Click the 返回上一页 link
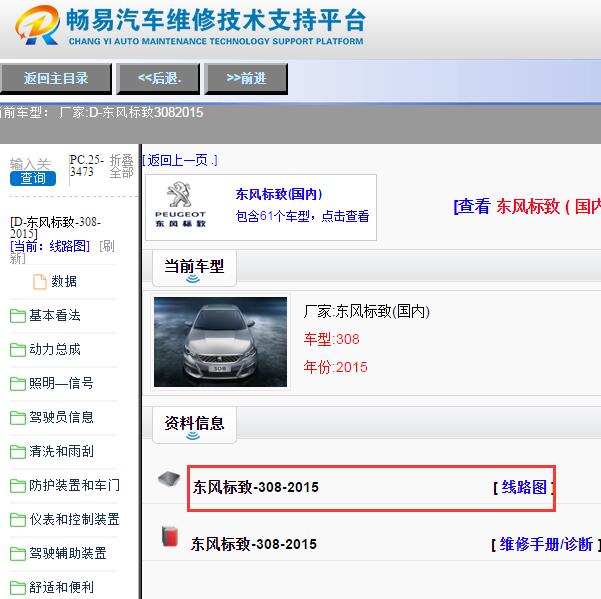Viewport: 601px width, 599px height. tap(180, 160)
